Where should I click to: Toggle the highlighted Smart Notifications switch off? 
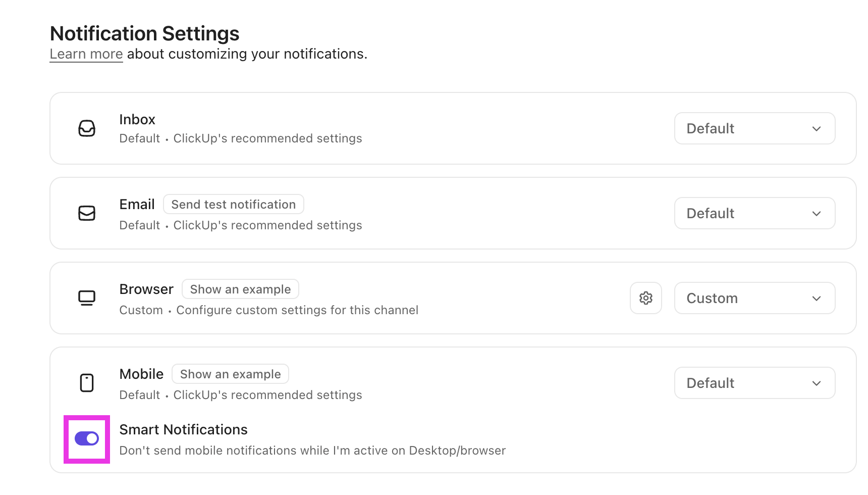[x=87, y=438]
